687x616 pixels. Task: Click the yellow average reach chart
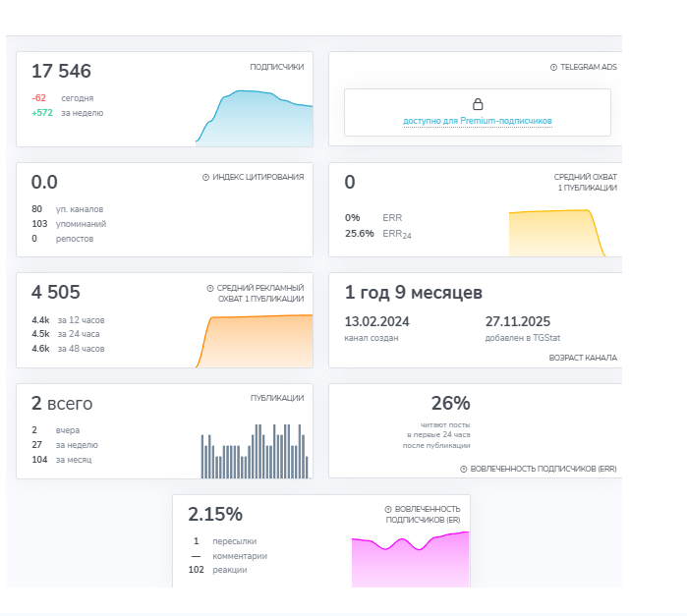pyautogui.click(x=555, y=234)
